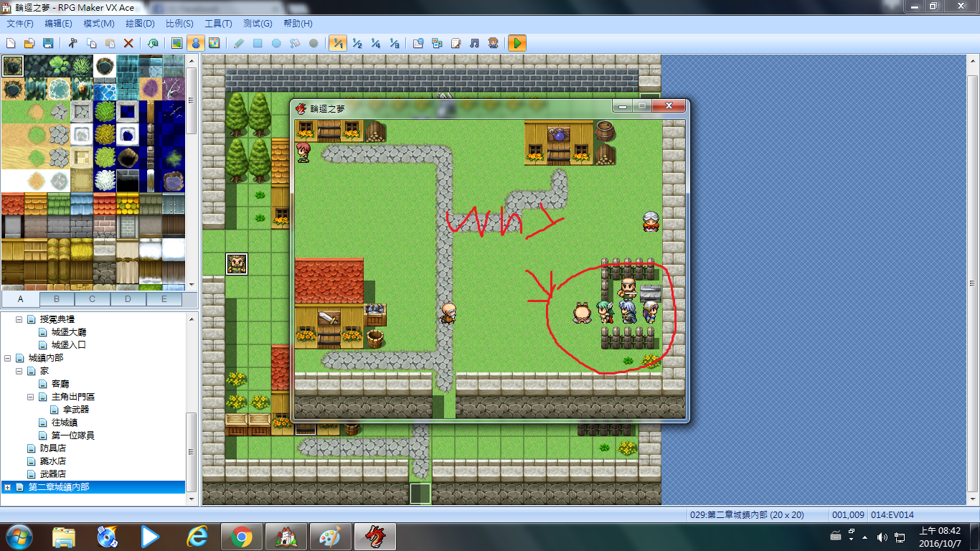
Task: Switch to Map editing mode icon
Action: click(176, 43)
